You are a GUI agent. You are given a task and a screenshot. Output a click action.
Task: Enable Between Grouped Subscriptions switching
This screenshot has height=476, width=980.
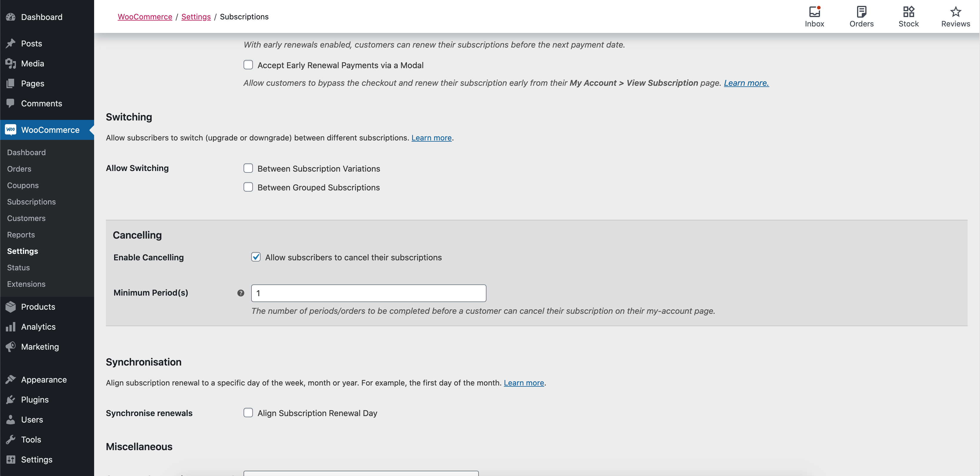click(x=248, y=187)
